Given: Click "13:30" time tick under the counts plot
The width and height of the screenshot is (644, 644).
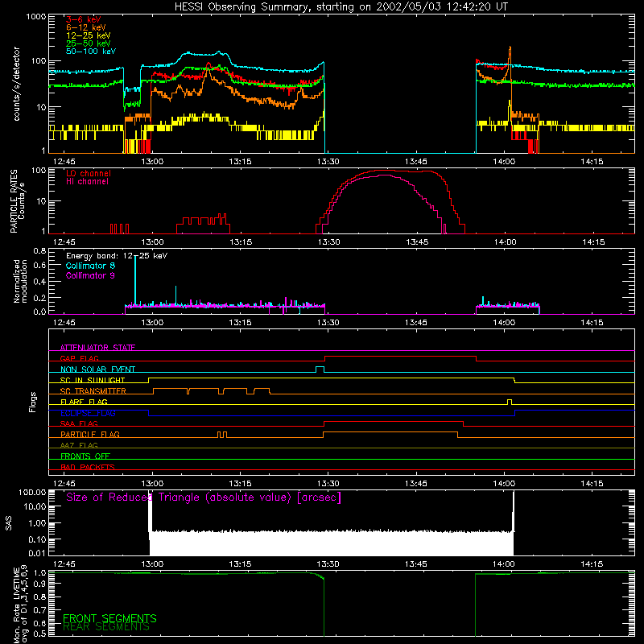Looking at the screenshot, I should pyautogui.click(x=328, y=162).
